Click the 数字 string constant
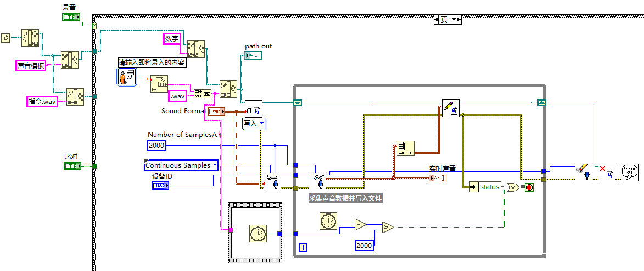Viewport: 644px width, 271px height. pos(172,39)
